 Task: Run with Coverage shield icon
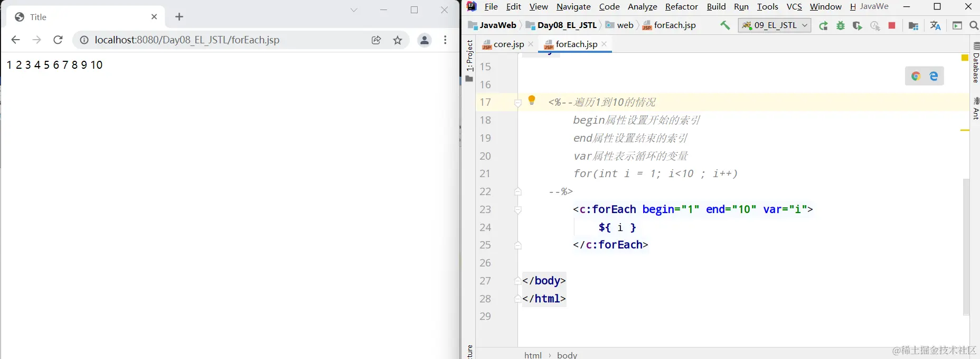point(858,25)
